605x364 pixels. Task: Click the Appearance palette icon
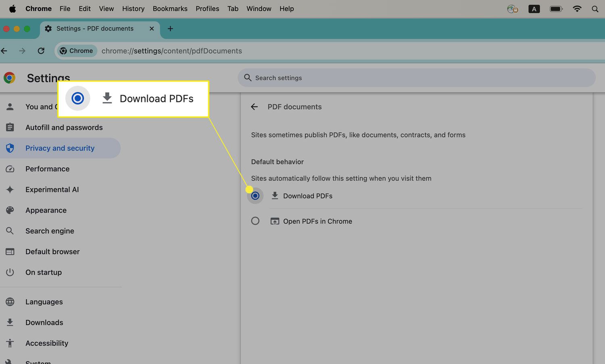[x=10, y=210]
